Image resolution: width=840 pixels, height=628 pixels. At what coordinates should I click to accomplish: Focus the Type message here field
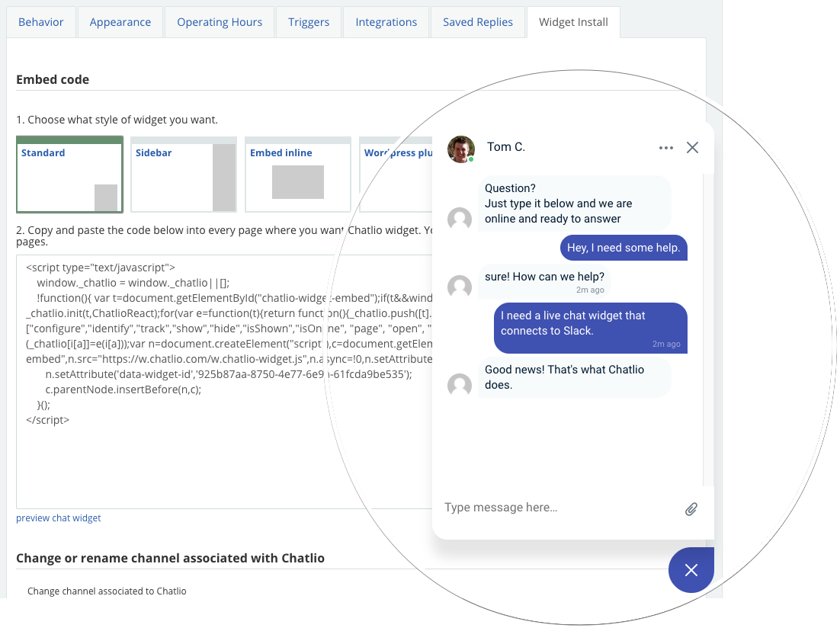tap(557, 508)
